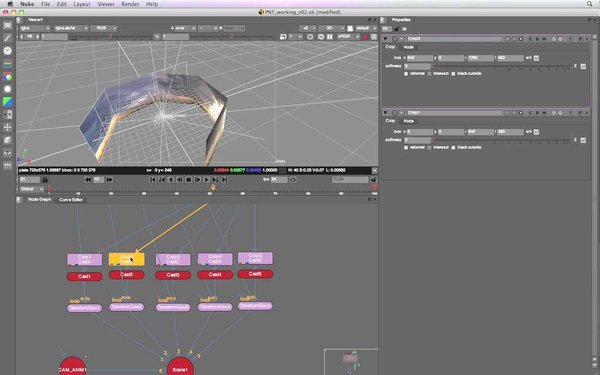
Task: Open the default camera dropdown in viewer
Action: tap(366, 28)
